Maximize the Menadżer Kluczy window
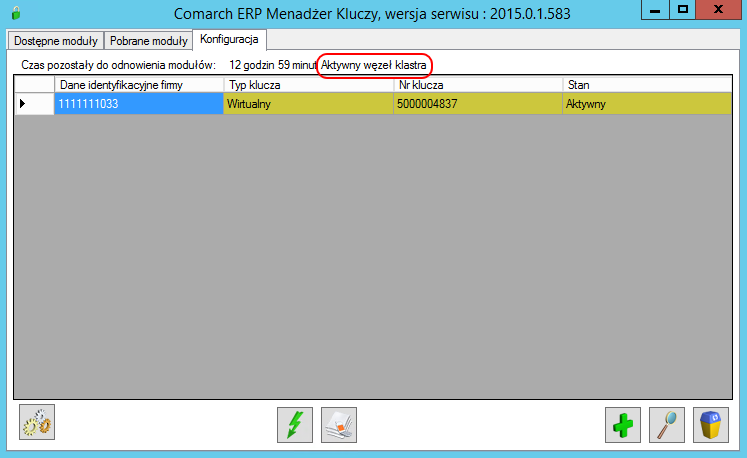The image size is (747, 458). (x=683, y=10)
